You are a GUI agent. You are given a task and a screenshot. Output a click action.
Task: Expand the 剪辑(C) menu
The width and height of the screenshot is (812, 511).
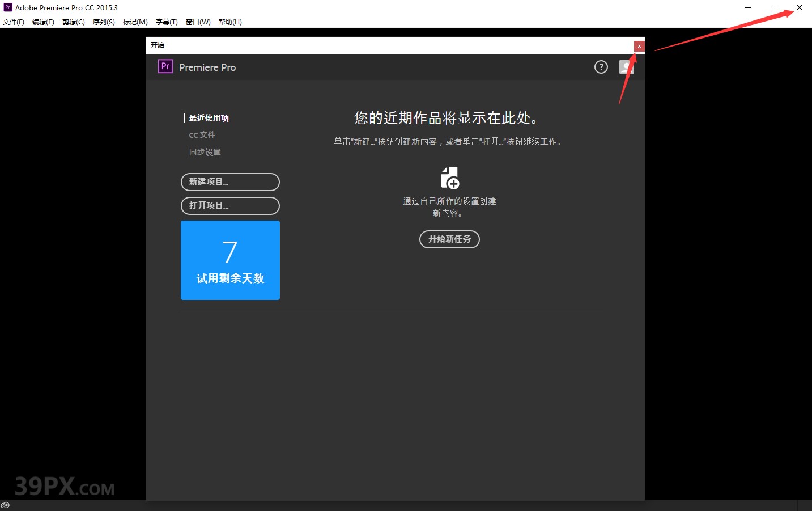pos(74,22)
